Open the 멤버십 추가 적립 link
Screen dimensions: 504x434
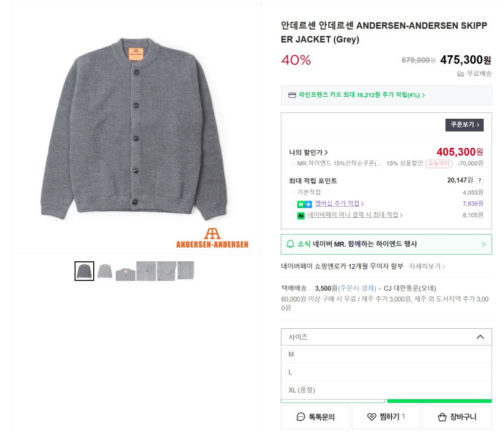(339, 204)
